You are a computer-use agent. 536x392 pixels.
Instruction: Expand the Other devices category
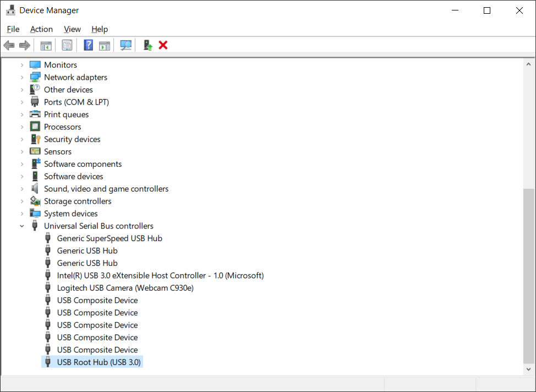point(22,90)
